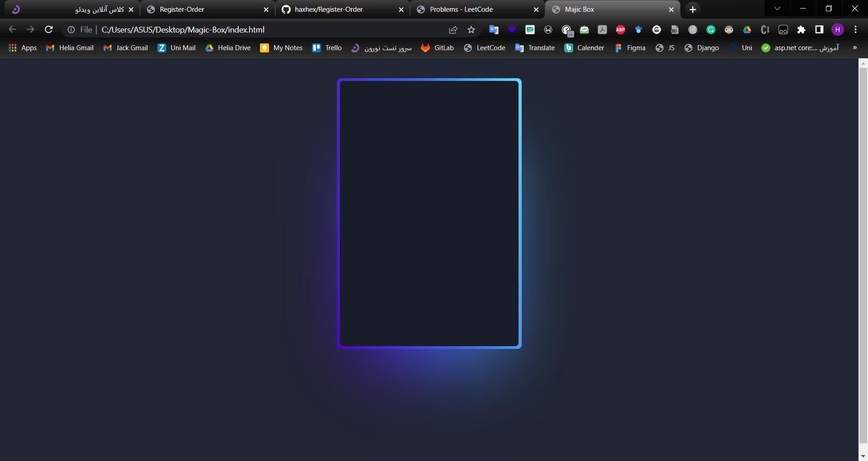
Task: Open the Figma bookmark
Action: pyautogui.click(x=630, y=47)
